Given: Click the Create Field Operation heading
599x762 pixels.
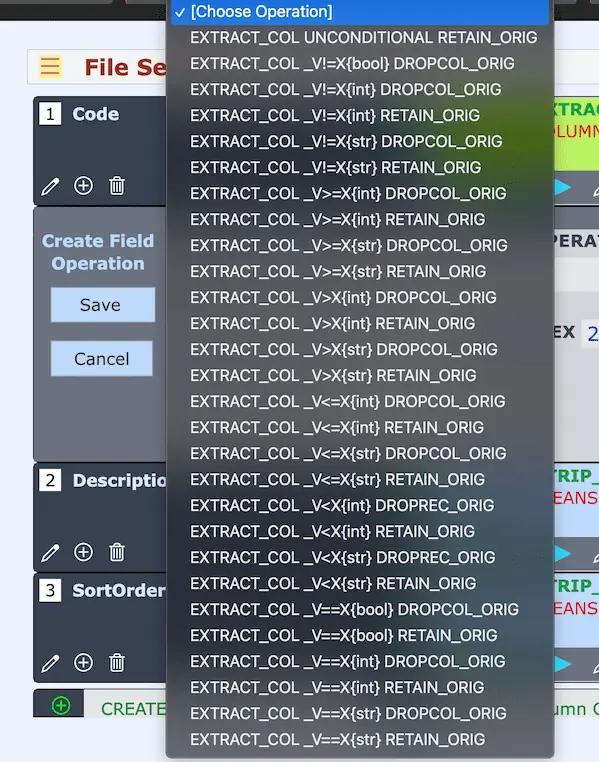Looking at the screenshot, I should coord(98,252).
